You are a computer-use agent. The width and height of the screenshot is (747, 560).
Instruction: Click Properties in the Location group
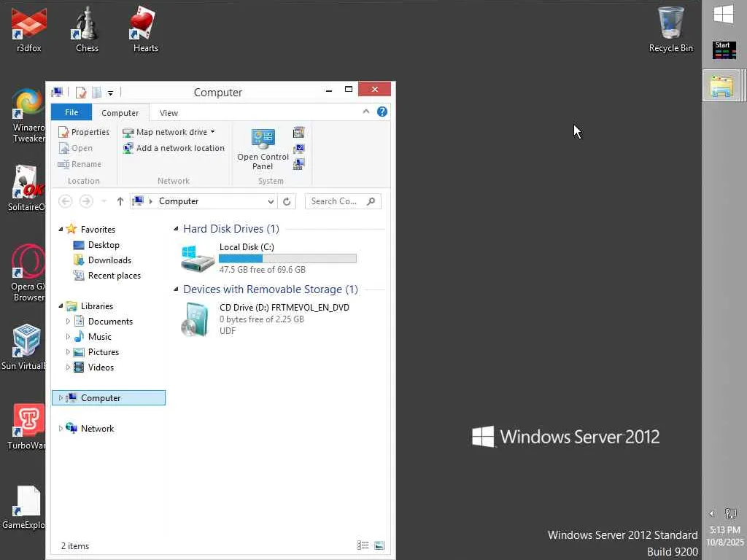(x=84, y=132)
